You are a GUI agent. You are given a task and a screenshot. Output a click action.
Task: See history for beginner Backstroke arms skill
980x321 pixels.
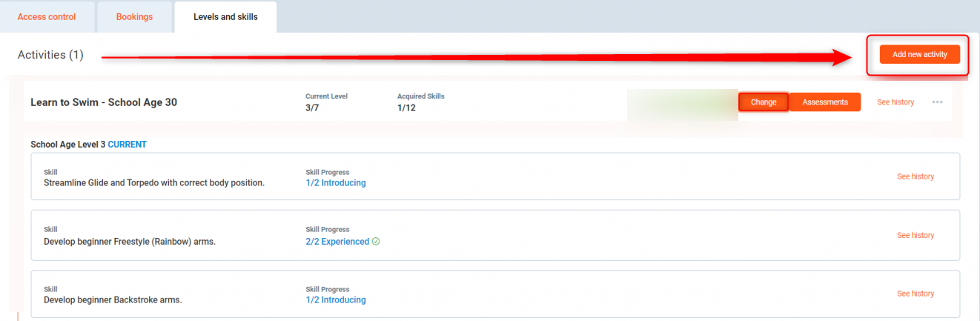pyautogui.click(x=915, y=294)
